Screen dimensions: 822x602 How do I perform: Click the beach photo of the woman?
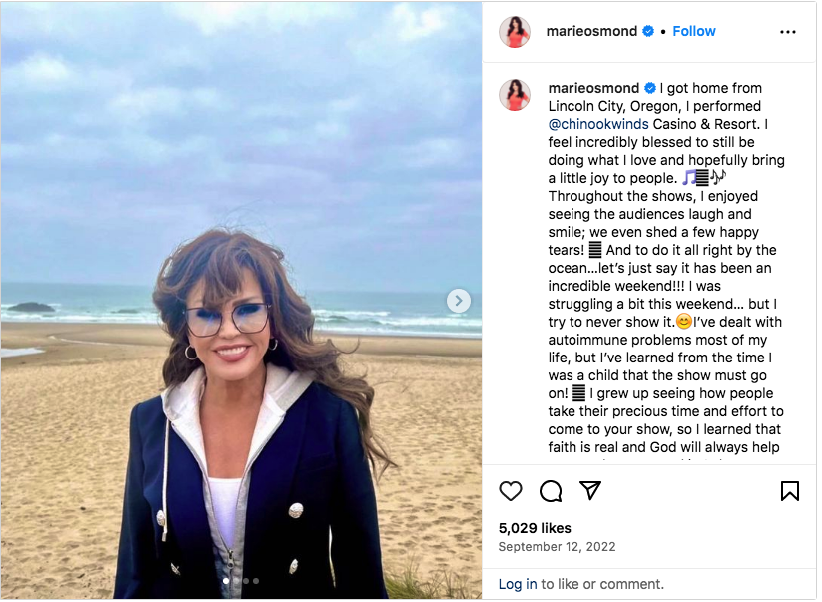click(x=241, y=300)
